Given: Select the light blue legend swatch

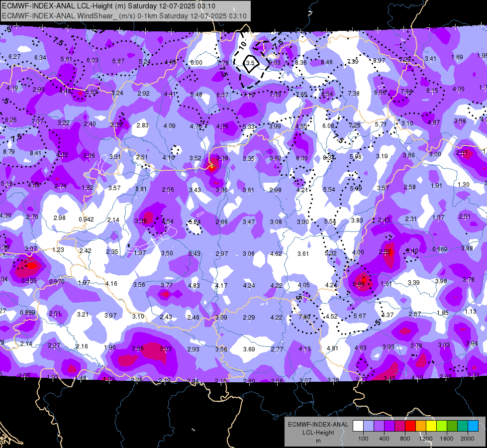Looking at the screenshot, I should 368,426.
